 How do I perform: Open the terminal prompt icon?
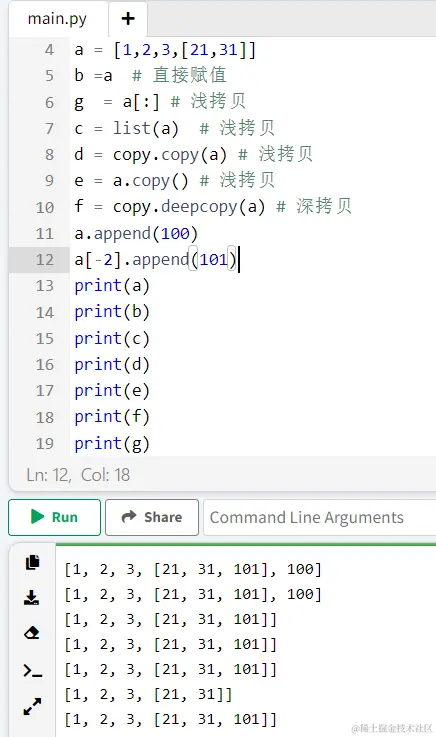click(x=32, y=670)
